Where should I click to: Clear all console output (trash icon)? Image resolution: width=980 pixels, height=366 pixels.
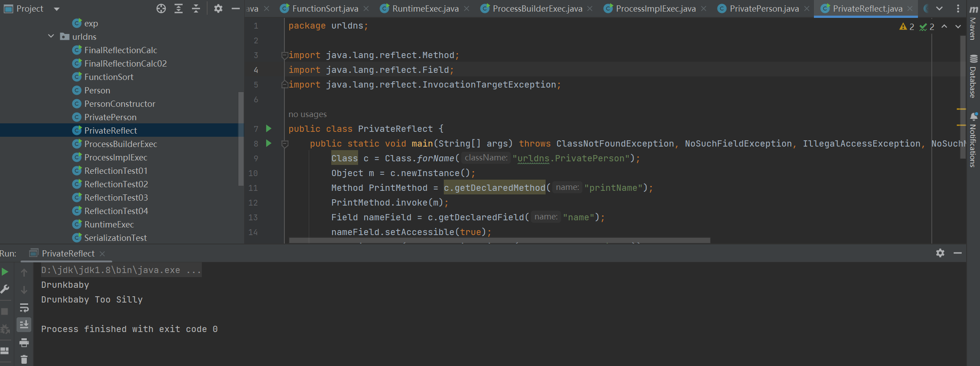coord(24,359)
